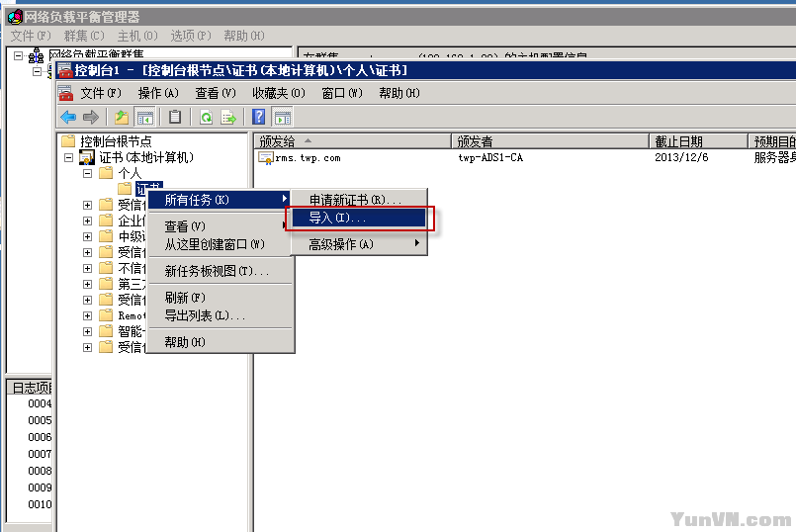The height and width of the screenshot is (532, 796).
Task: Sort by 截止日期 column header
Action: click(698, 141)
